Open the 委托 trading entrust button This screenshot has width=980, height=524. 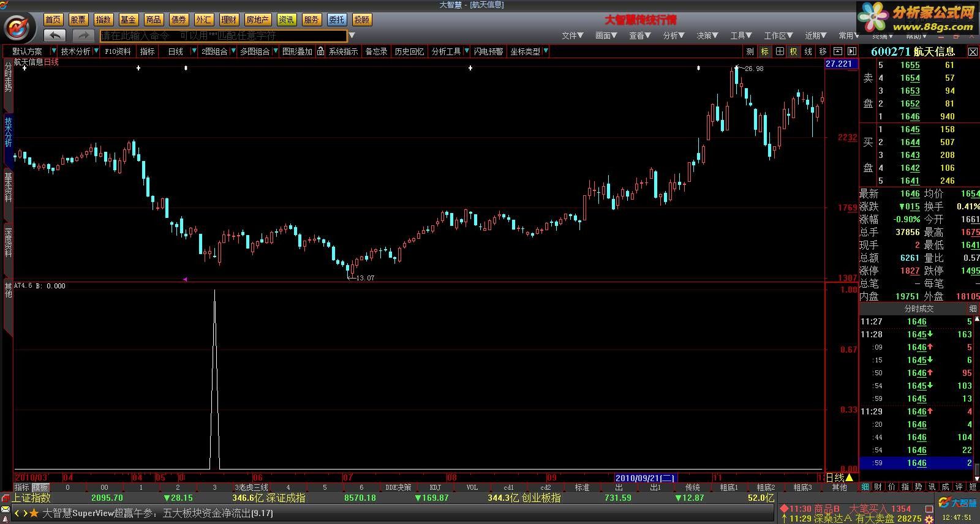(336, 20)
